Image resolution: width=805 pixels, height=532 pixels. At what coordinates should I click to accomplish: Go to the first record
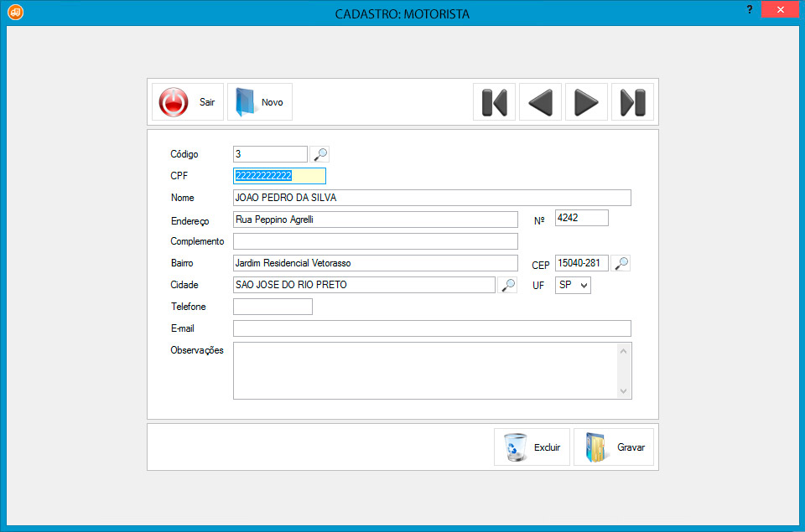pos(495,102)
